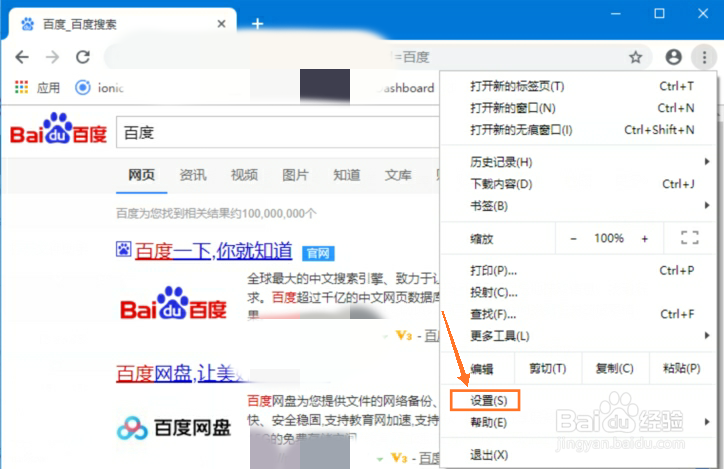724x469 pixels.
Task: Open the 百度一下,你就知道 result link
Action: pos(214,251)
